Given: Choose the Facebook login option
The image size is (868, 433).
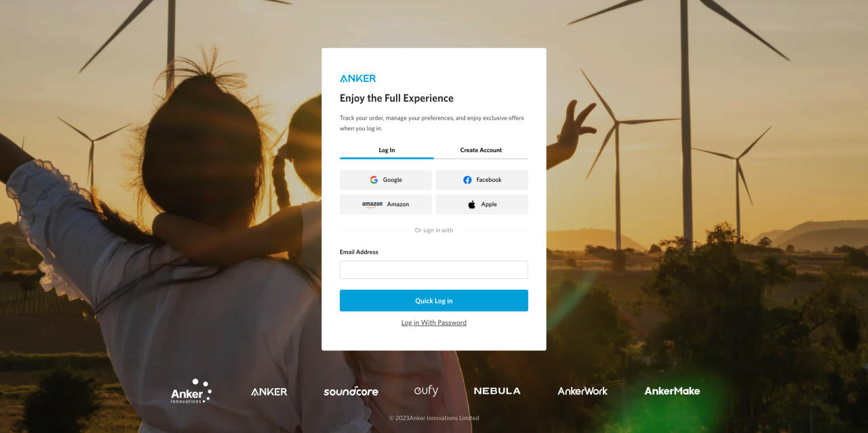Looking at the screenshot, I should pyautogui.click(x=481, y=180).
